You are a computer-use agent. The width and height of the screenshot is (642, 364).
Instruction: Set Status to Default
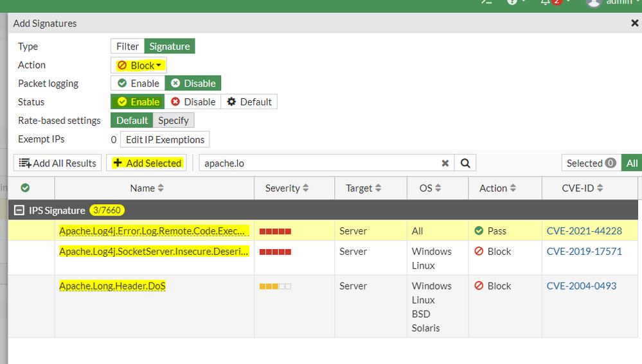[249, 102]
